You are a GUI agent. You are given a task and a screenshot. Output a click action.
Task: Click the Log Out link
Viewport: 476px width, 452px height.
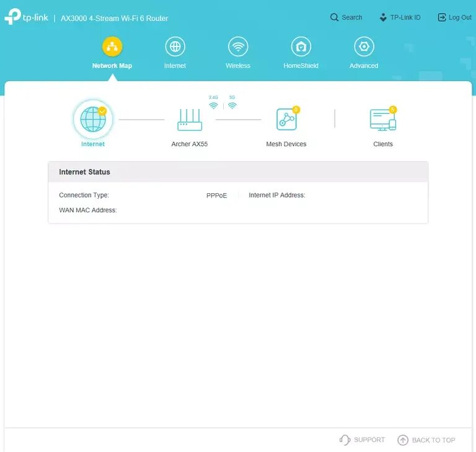(x=461, y=17)
